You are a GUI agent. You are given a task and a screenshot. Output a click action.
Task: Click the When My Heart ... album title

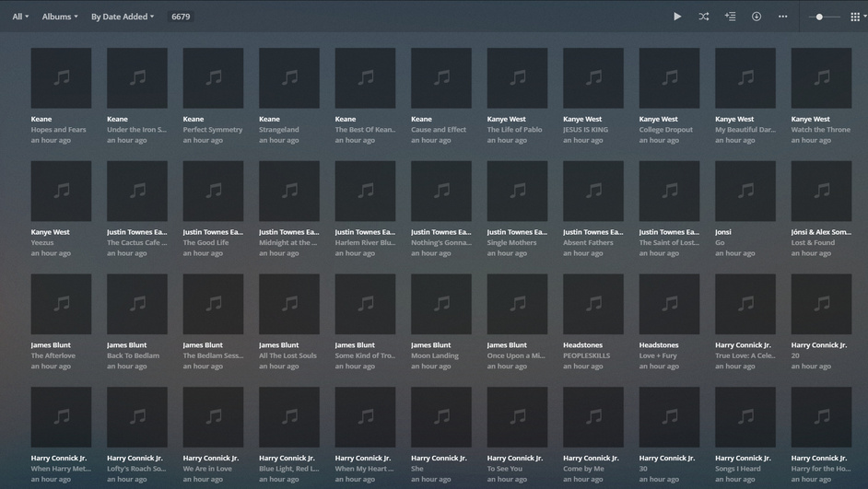364,468
